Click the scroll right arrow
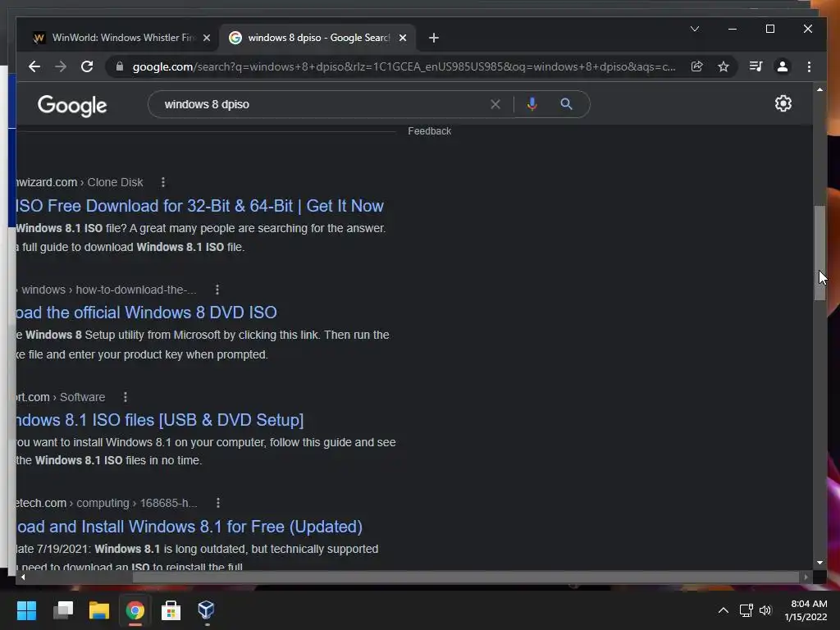This screenshot has width=840, height=630. (806, 577)
